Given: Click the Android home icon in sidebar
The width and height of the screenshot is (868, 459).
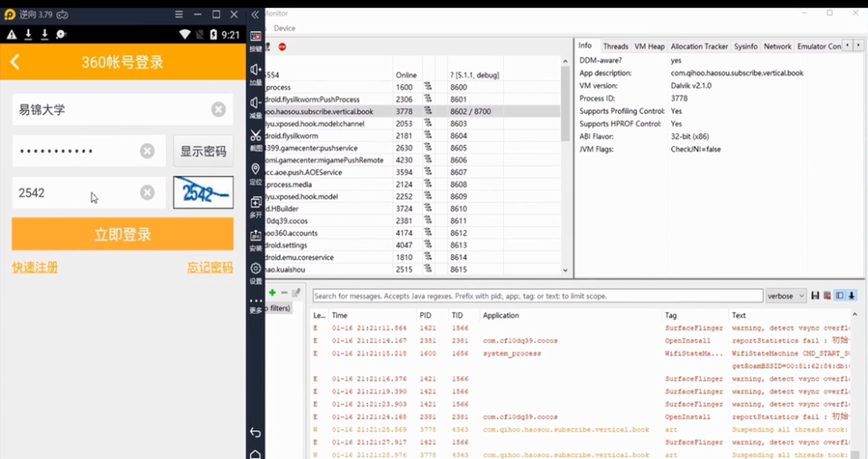Looking at the screenshot, I should click(x=256, y=454).
